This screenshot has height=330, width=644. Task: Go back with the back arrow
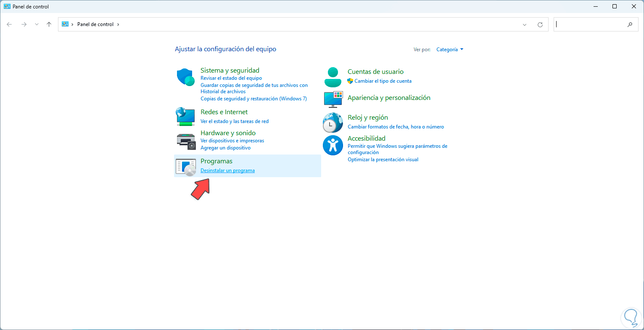click(x=9, y=24)
